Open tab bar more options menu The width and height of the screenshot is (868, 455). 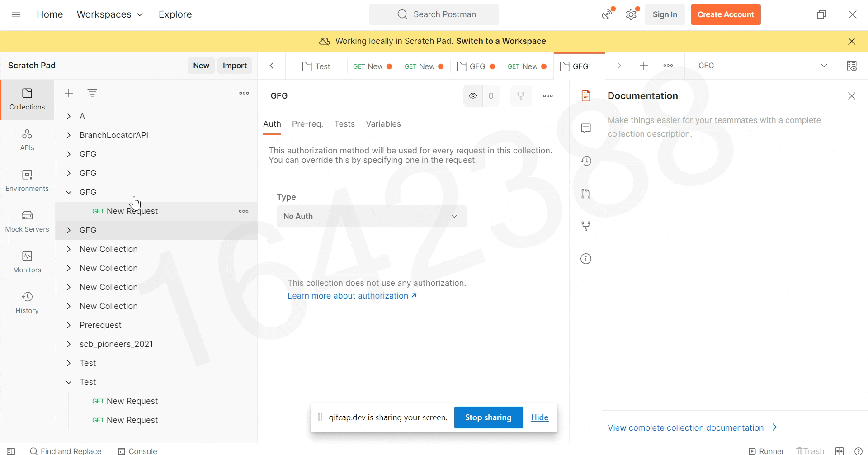click(668, 66)
